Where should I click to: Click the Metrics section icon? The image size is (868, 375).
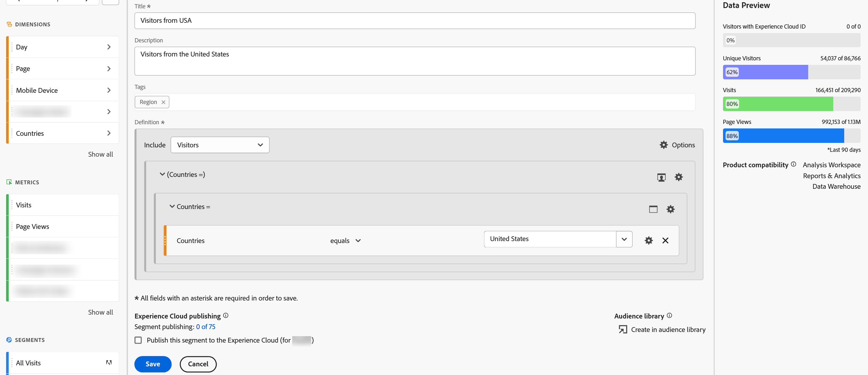(x=9, y=182)
